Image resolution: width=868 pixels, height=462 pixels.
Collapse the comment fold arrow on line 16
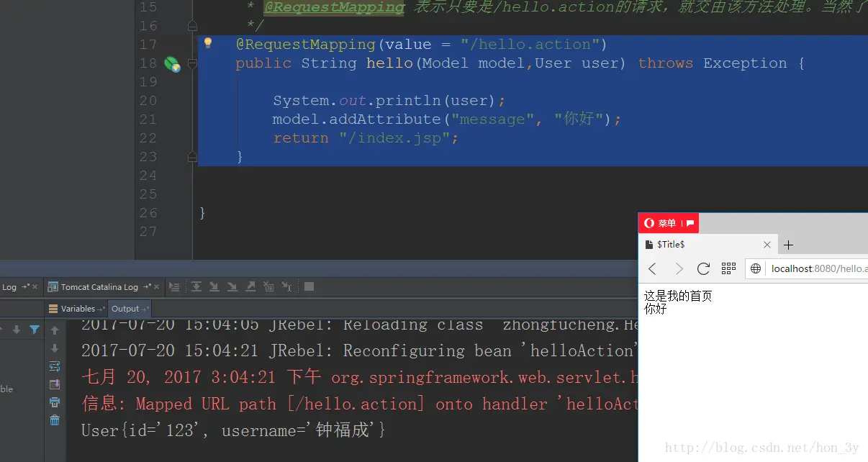point(191,25)
